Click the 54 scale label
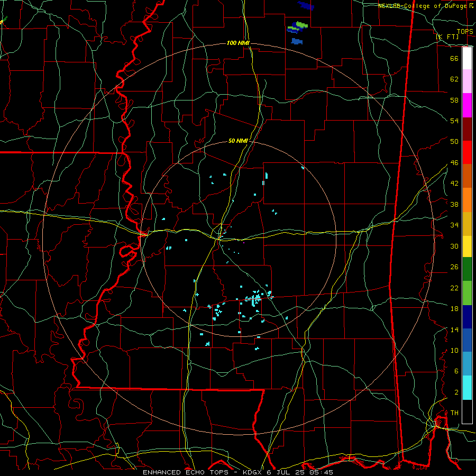The height and width of the screenshot is (476, 476). point(454,121)
